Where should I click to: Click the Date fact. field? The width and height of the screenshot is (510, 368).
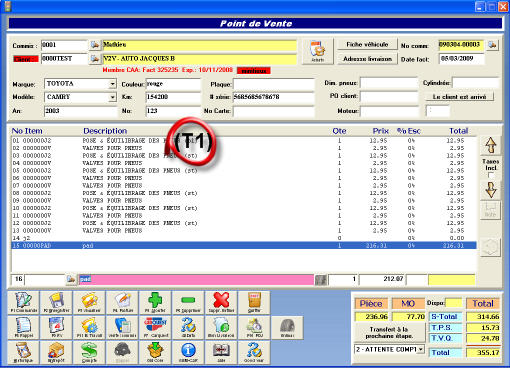(x=461, y=59)
